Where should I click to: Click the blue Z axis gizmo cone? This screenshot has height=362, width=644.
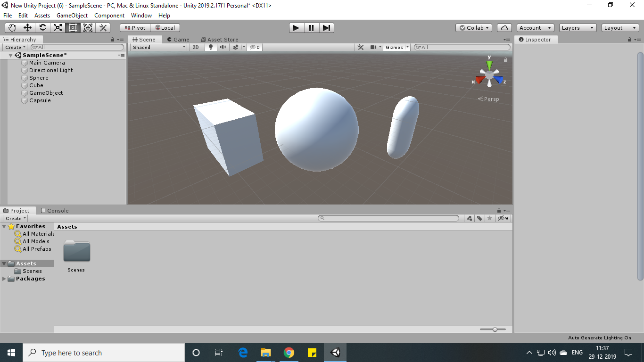[x=498, y=80]
